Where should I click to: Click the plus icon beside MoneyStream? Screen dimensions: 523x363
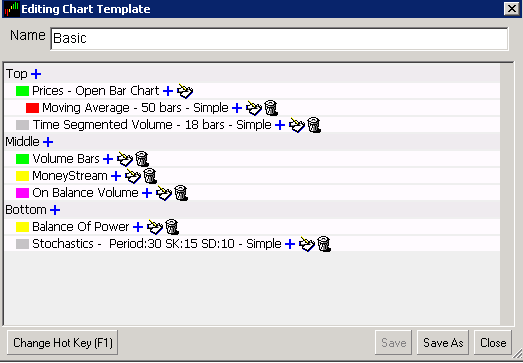116,176
